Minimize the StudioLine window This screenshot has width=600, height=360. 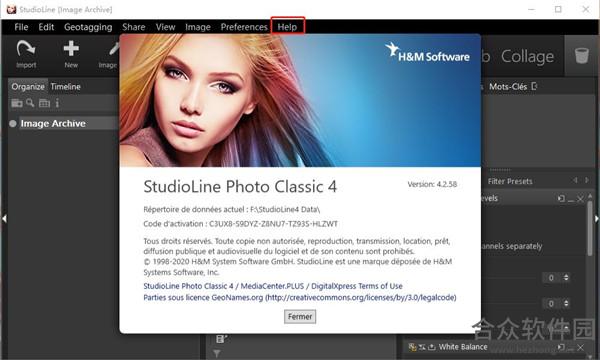(x=531, y=9)
